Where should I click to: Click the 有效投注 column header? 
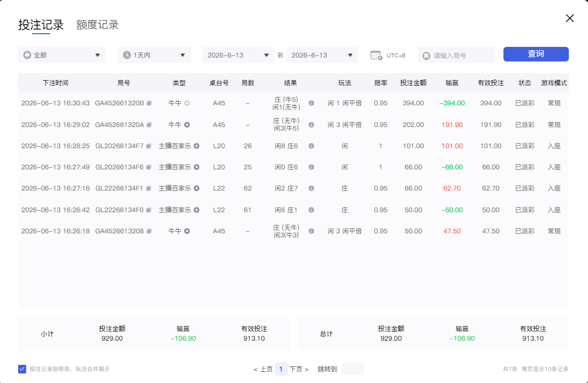point(490,83)
